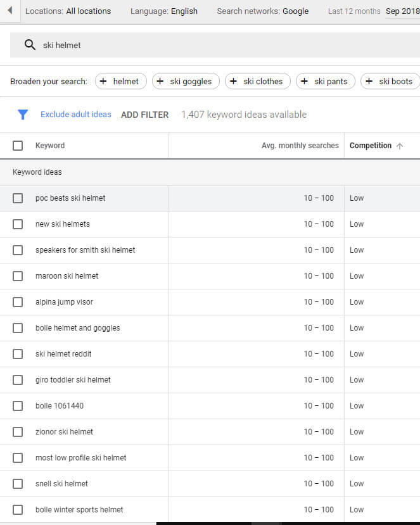This screenshot has width=420, height=525.
Task: Open the Language: English selector
Action: pyautogui.click(x=163, y=11)
